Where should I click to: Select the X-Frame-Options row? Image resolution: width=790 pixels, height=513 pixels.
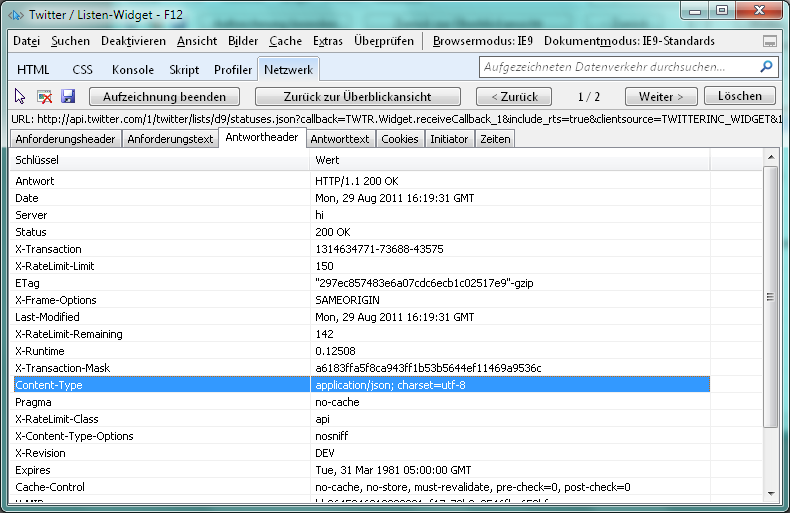point(361,300)
